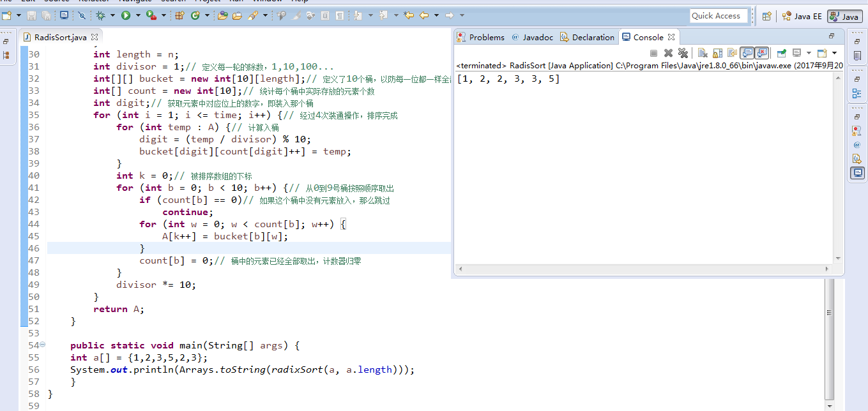
Task: Open a terminal/console from toolbar monitor icon
Action: pyautogui.click(x=64, y=15)
